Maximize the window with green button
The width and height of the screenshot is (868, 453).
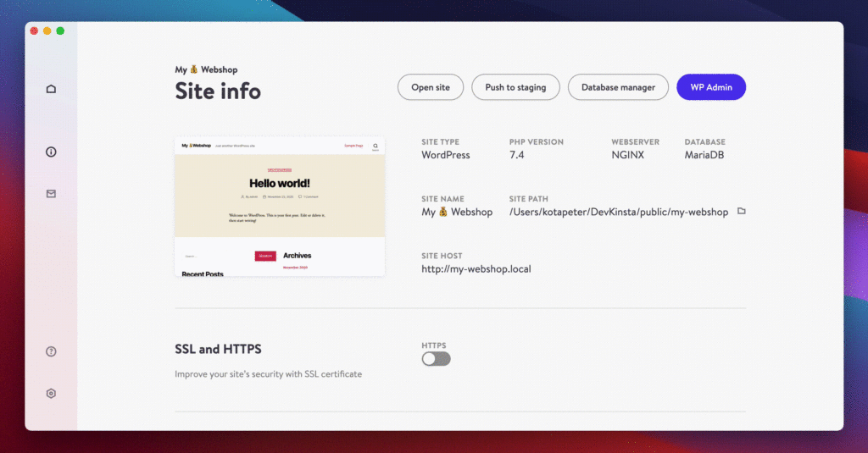point(60,31)
